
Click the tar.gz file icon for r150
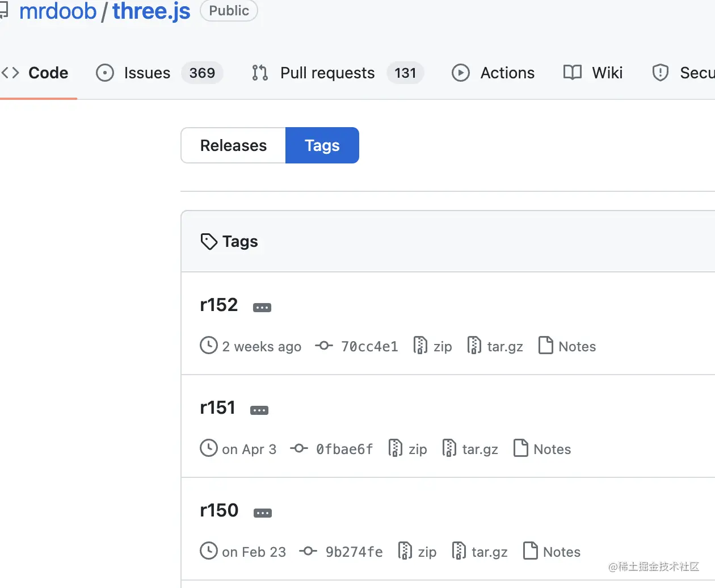pyautogui.click(x=459, y=551)
